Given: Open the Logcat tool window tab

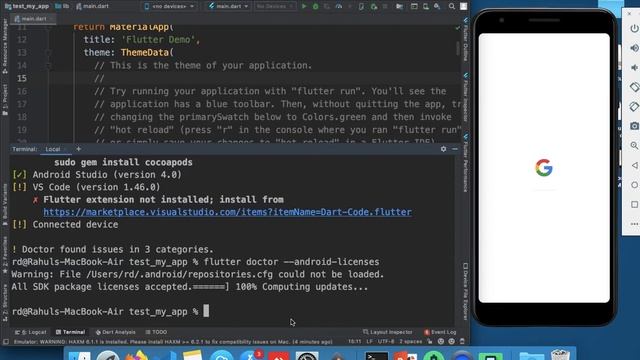Looking at the screenshot, I should pyautogui.click(x=31, y=332).
